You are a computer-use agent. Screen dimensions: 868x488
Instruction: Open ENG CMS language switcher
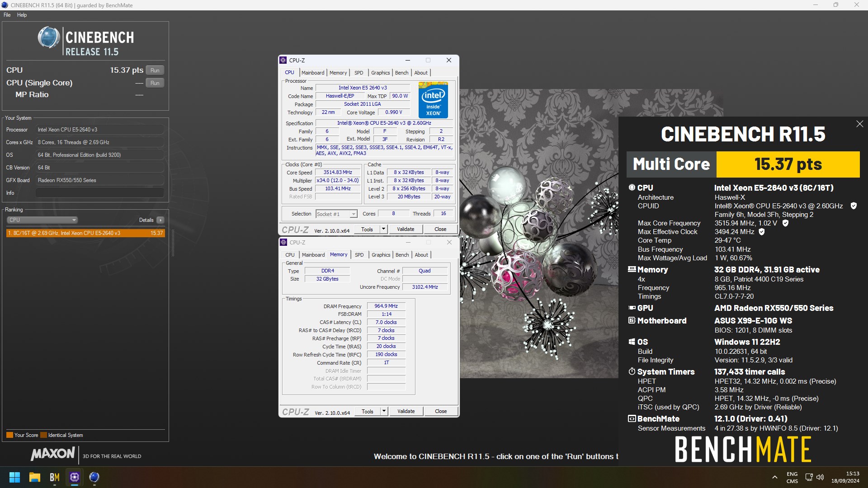pos(792,478)
